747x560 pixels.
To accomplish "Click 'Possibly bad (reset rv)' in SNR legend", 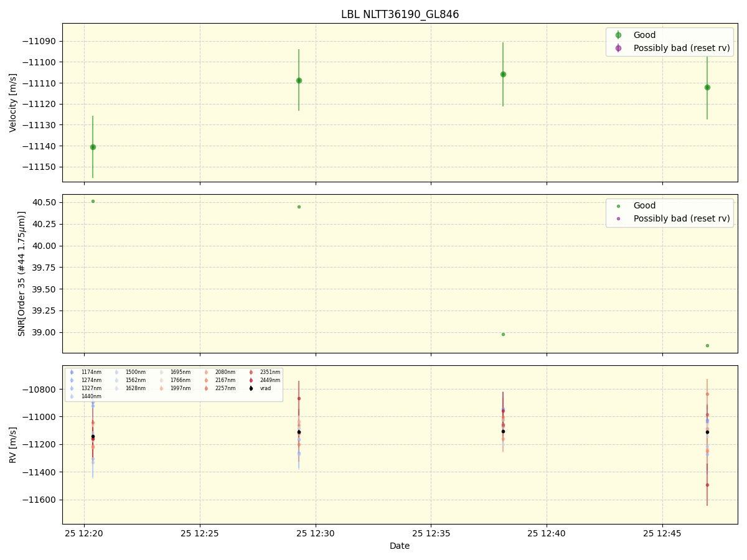I will click(682, 218).
